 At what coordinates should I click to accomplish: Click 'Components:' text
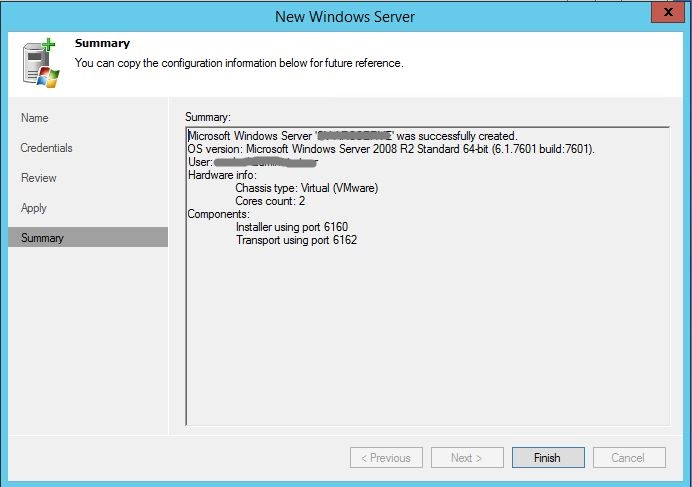(x=218, y=214)
